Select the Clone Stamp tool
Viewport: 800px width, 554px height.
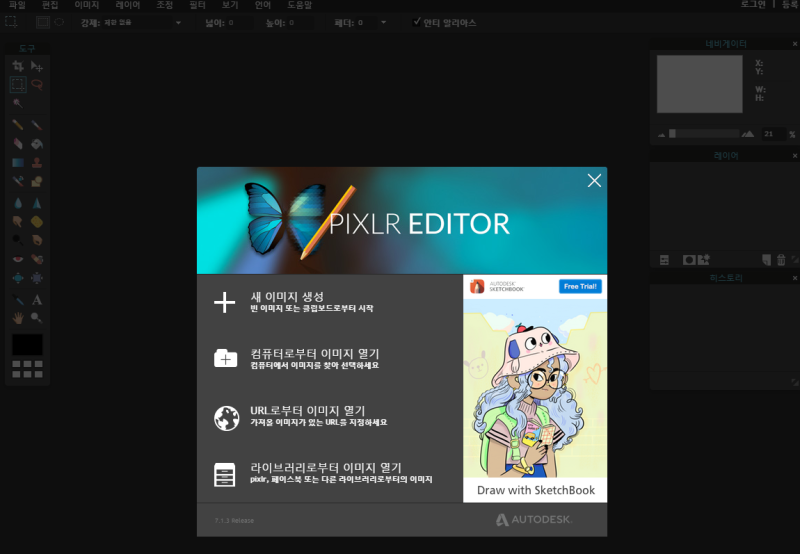point(37,163)
